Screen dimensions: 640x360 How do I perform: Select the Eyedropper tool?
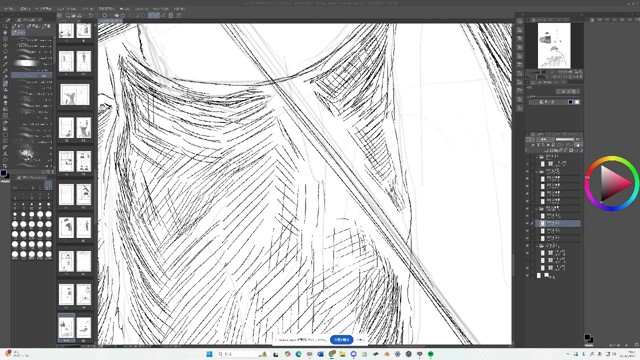(x=5, y=64)
